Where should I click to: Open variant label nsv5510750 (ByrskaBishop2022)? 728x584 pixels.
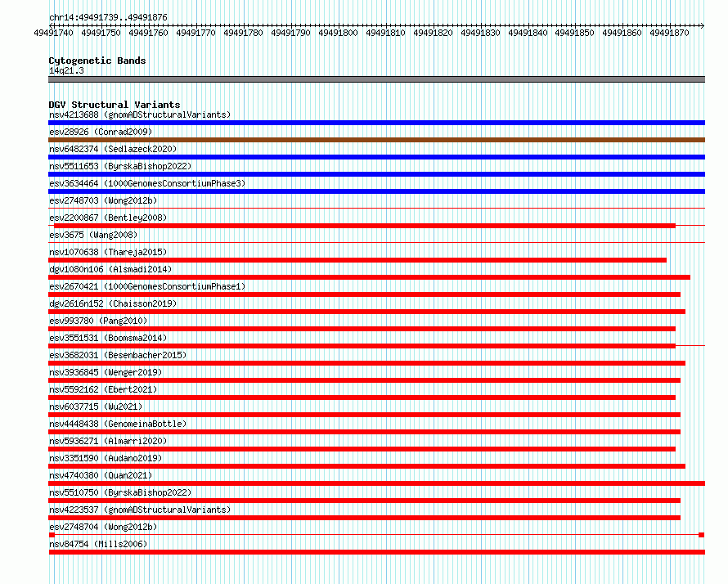120,492
